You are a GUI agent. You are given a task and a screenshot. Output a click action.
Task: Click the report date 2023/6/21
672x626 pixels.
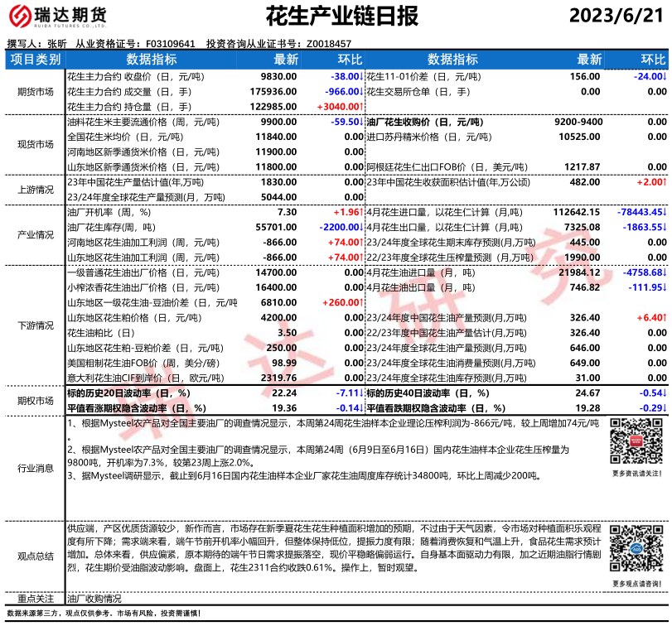617,17
